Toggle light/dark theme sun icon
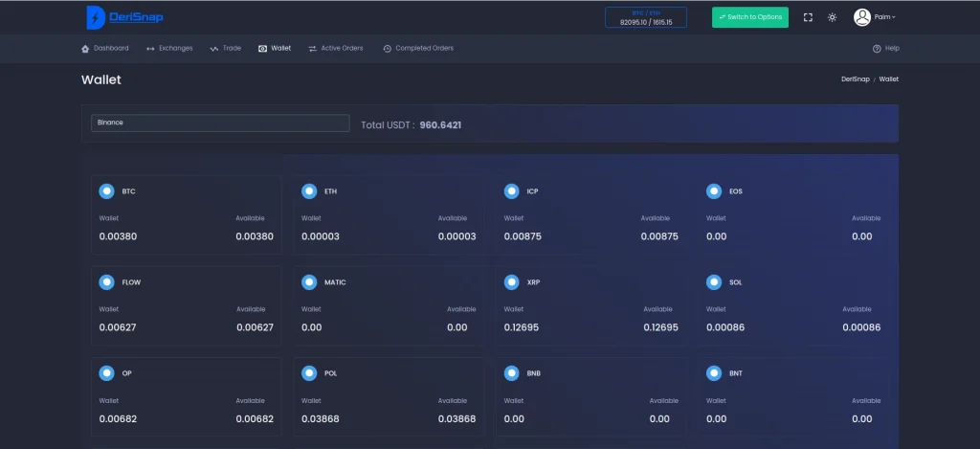Viewport: 980px width, 449px height. (x=833, y=17)
